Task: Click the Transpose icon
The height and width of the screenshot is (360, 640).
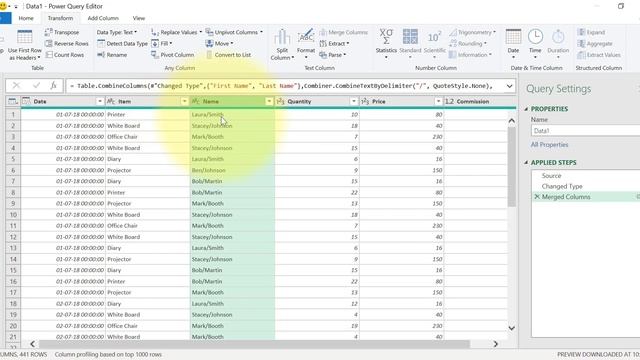Action: tap(49, 32)
